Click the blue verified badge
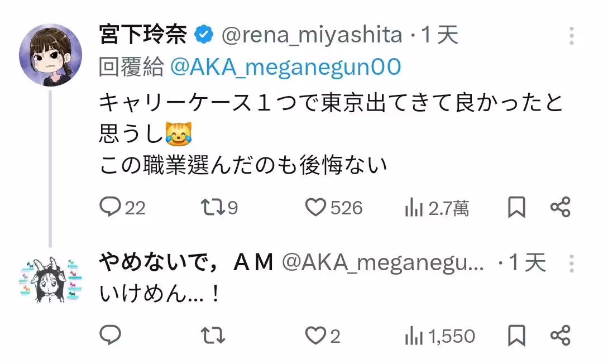The height and width of the screenshot is (364, 603). 203,35
